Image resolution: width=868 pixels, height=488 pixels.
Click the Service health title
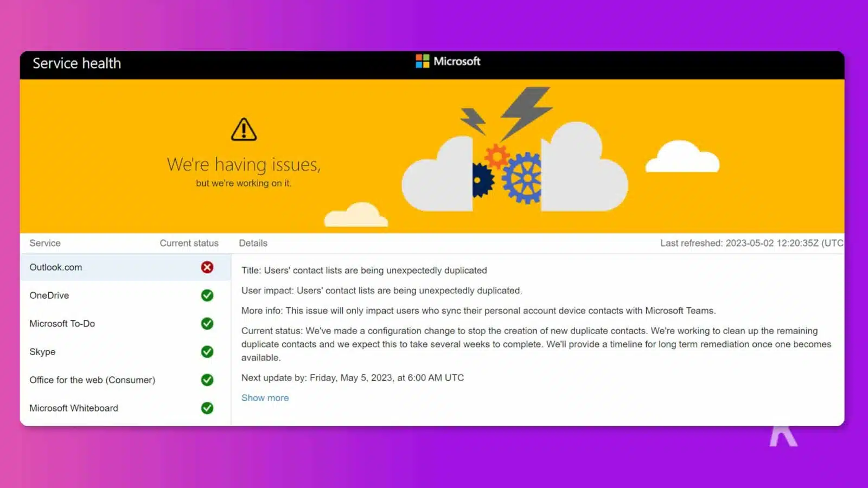(x=77, y=63)
